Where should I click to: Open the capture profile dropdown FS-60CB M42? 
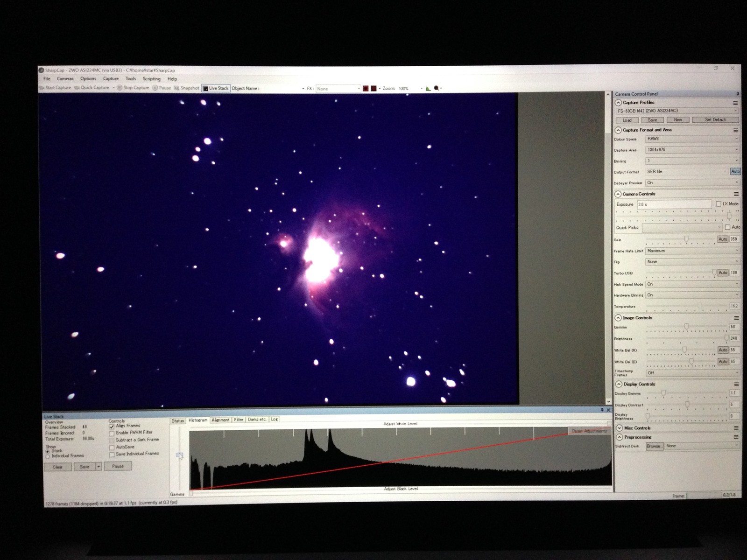(677, 111)
